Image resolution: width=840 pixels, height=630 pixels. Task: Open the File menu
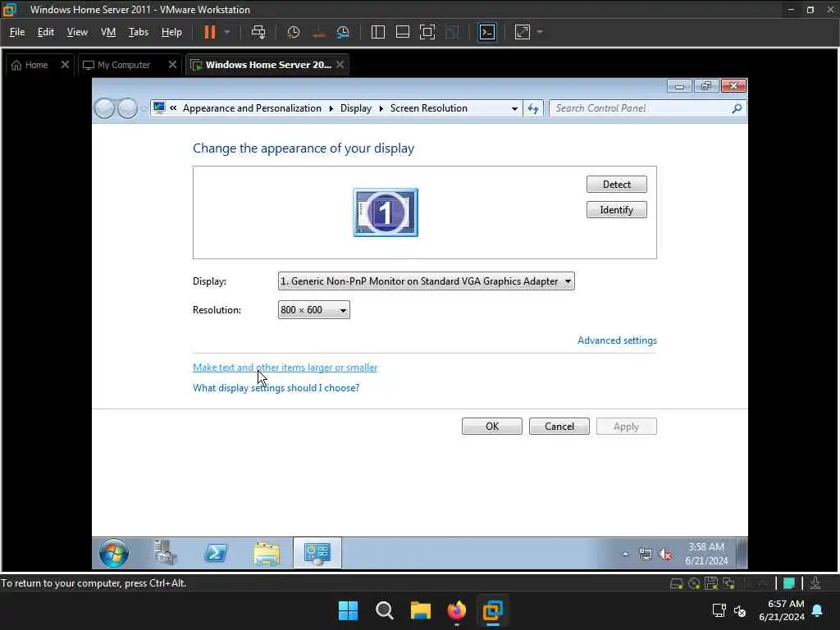pos(17,32)
